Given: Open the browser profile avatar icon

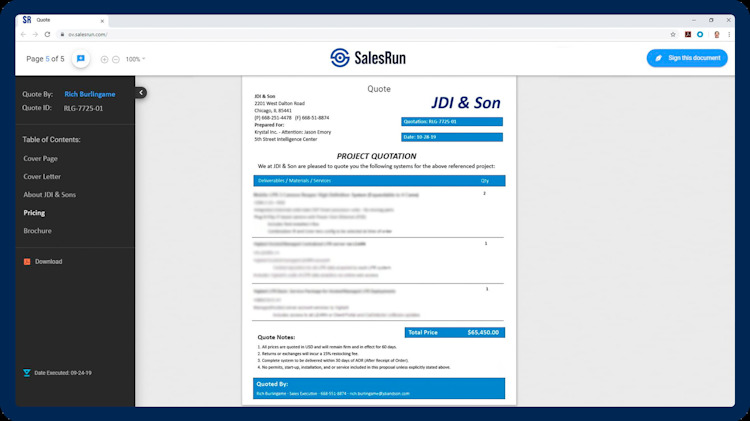Looking at the screenshot, I should tap(717, 34).
